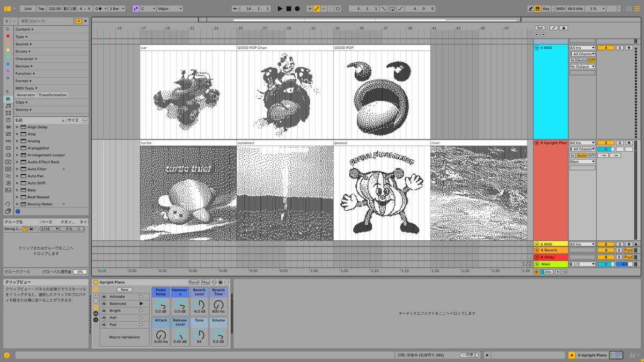Enable Punch-In switch icon

(x=383, y=9)
